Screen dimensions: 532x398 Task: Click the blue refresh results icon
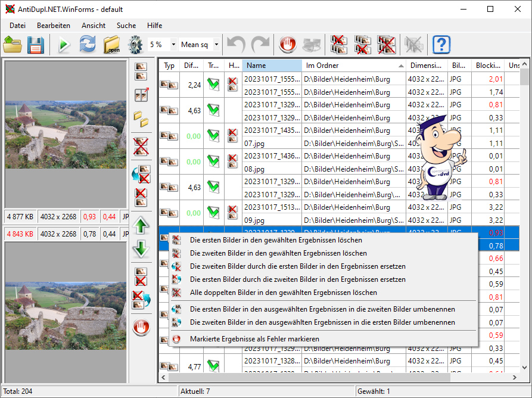tap(88, 45)
